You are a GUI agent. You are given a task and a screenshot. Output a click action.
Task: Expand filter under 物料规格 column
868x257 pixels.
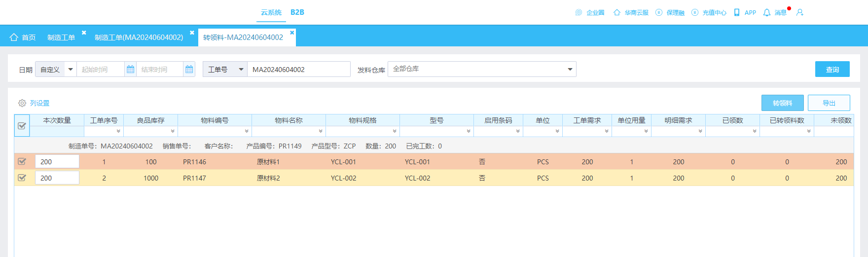pyautogui.click(x=395, y=131)
